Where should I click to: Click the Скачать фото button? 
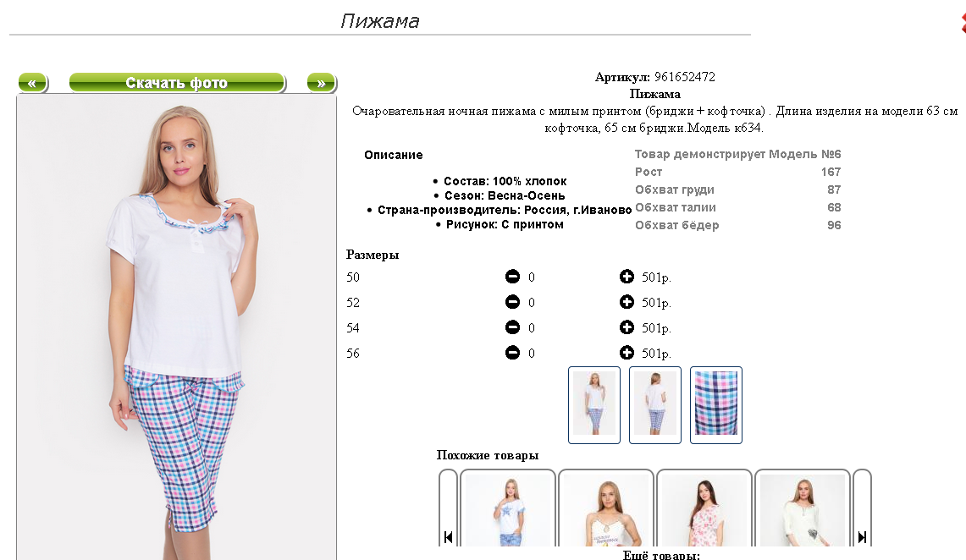click(177, 82)
